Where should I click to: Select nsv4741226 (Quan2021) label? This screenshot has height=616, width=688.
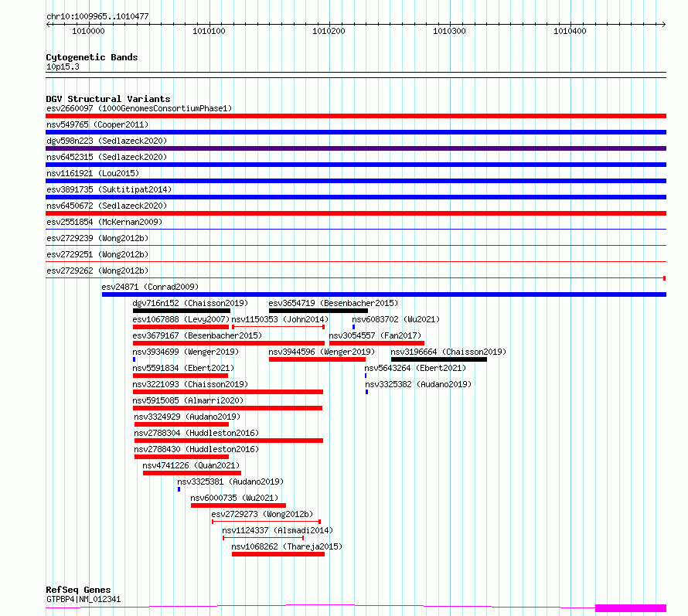191,465
